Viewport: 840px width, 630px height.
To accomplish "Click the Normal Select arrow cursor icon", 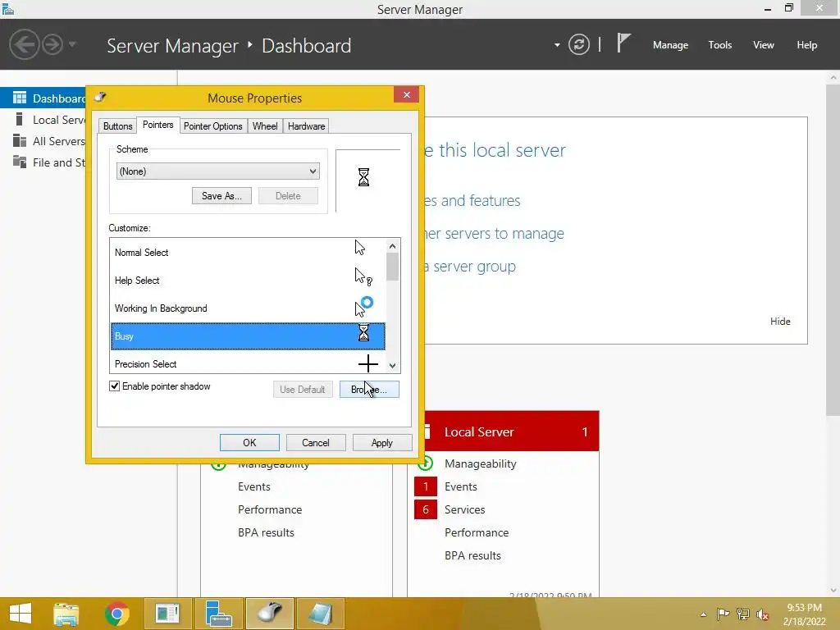I will click(360, 248).
